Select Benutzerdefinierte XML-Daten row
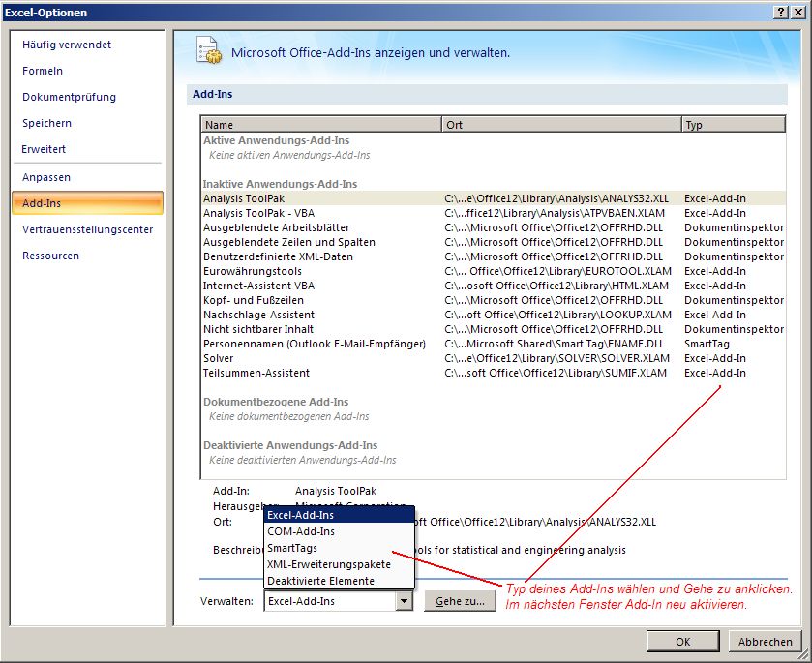Image resolution: width=812 pixels, height=663 pixels. 494,256
